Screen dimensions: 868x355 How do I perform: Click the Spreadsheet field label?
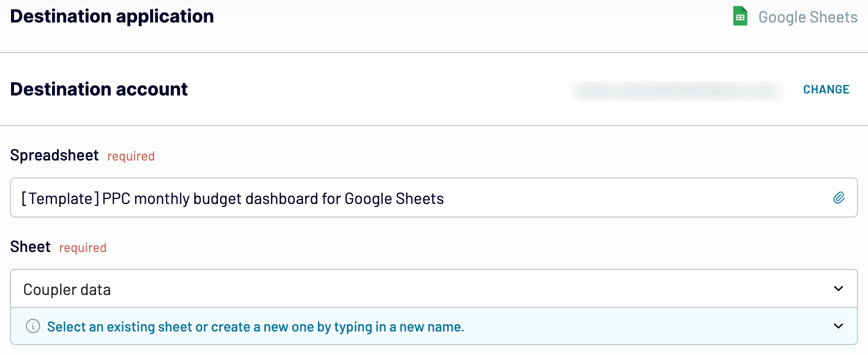[55, 155]
